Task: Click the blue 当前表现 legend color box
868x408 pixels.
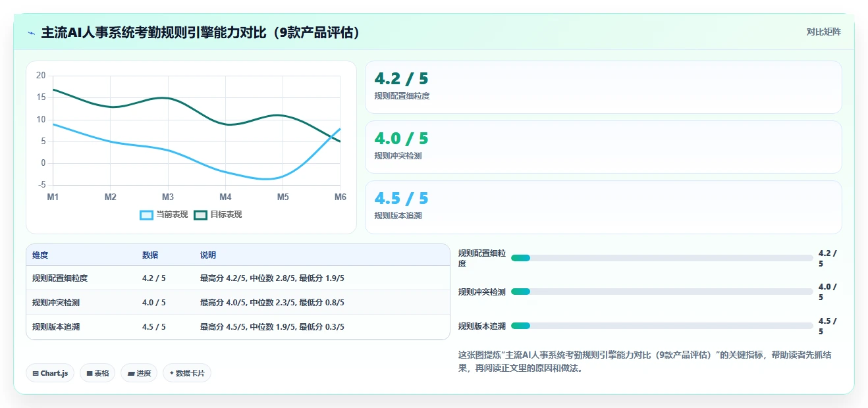Action: 147,215
